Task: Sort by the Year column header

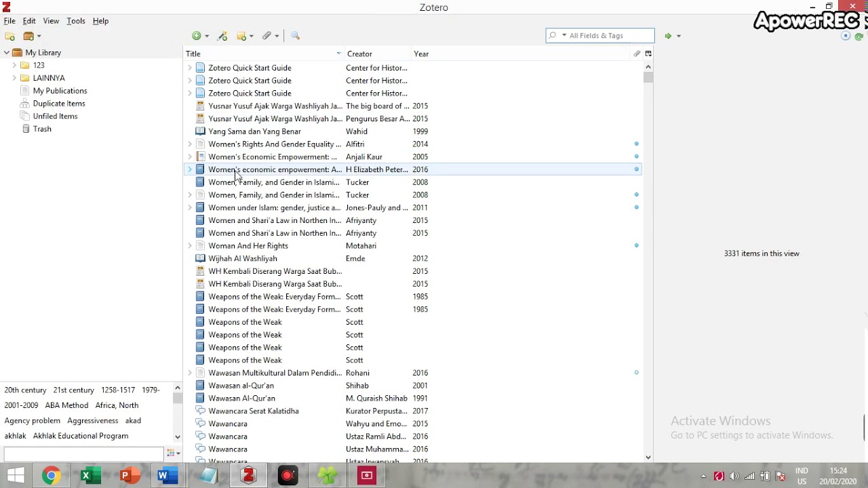Action: [521, 54]
